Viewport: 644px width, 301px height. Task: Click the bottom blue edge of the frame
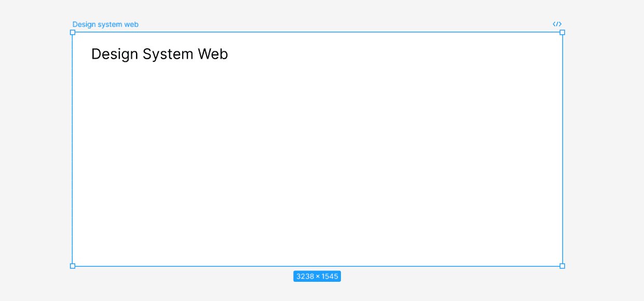click(x=317, y=266)
